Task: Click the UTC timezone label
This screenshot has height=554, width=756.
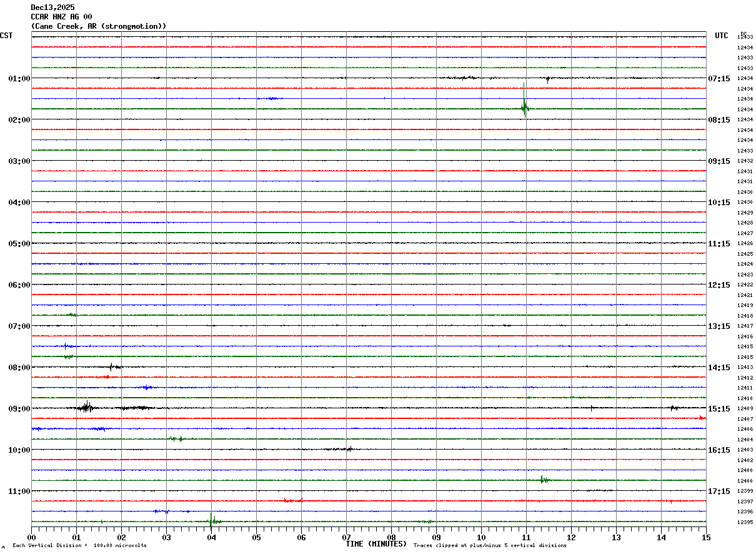Action: (x=721, y=36)
